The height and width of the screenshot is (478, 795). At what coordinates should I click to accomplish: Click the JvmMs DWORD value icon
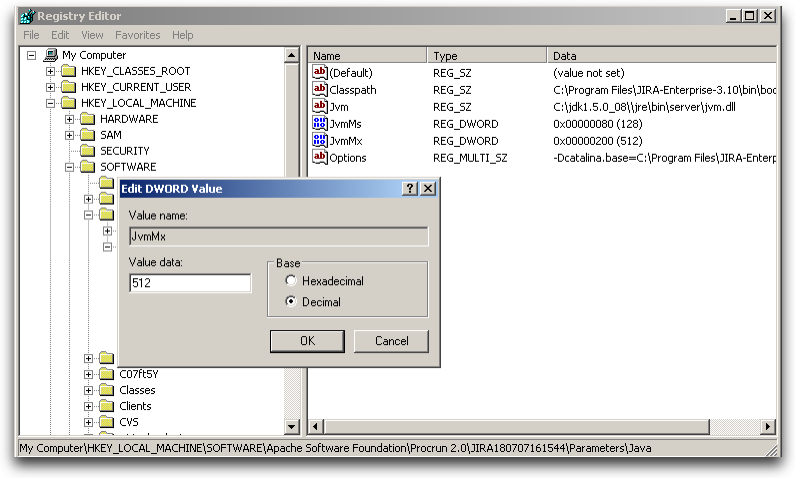(x=320, y=123)
